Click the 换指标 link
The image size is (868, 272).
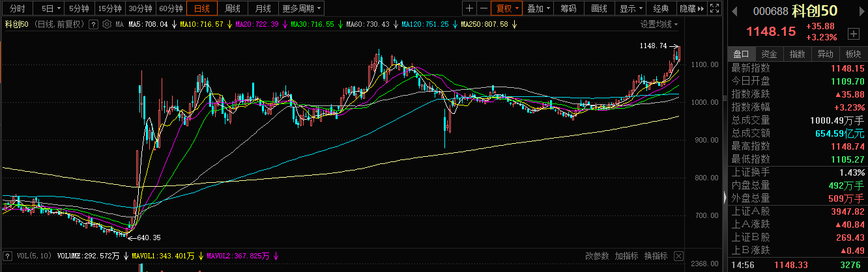[x=656, y=256]
